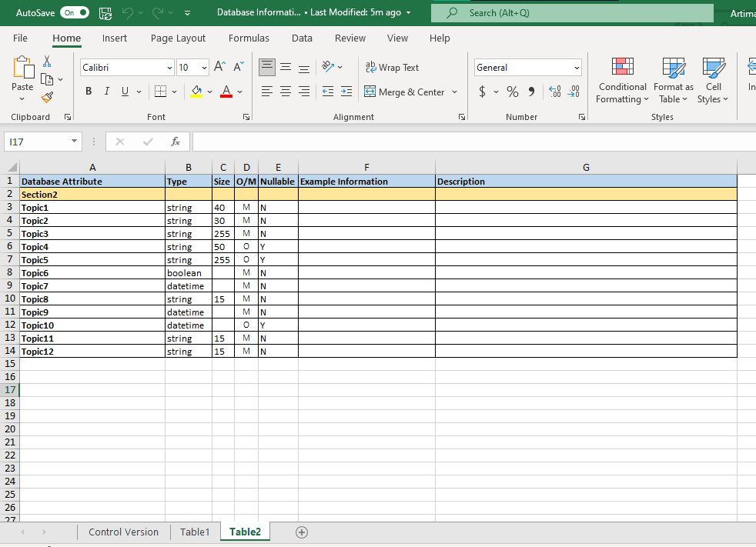Click the Format Painter brush icon

click(x=47, y=98)
